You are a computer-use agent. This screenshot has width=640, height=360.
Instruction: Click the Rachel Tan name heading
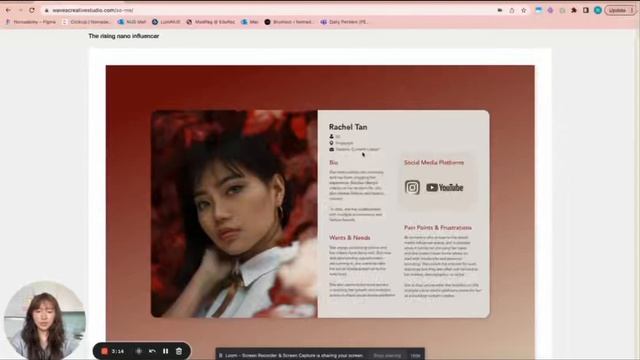click(348, 127)
